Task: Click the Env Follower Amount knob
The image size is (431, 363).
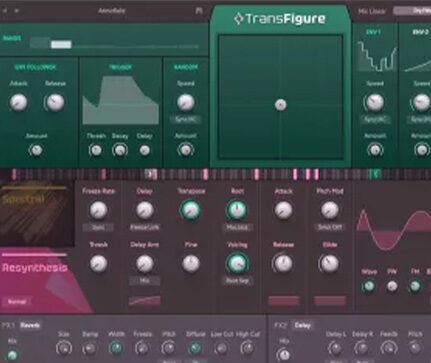Action: [36, 150]
